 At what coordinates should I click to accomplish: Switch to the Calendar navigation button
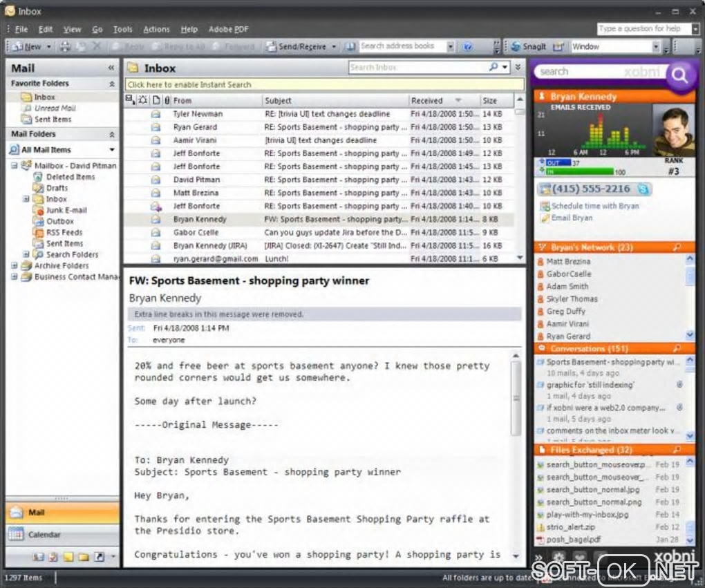tap(62, 535)
